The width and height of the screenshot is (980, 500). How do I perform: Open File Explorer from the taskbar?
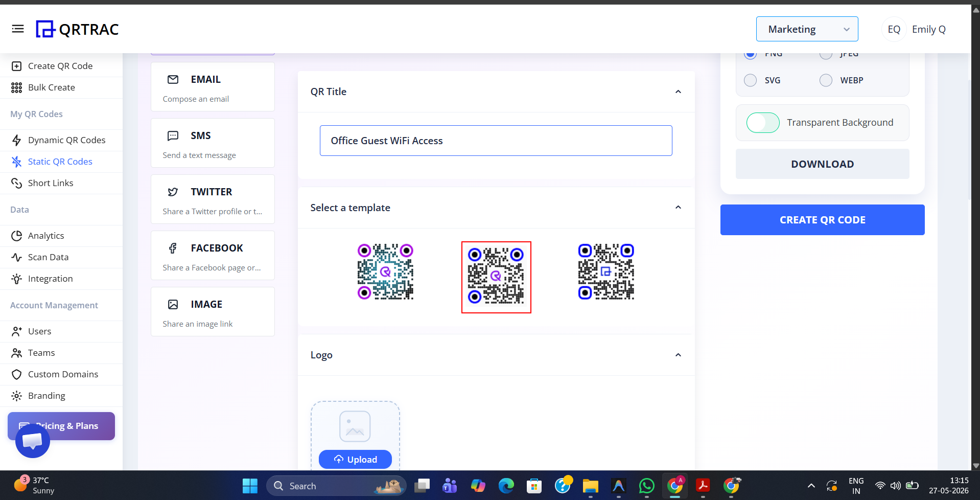click(590, 486)
